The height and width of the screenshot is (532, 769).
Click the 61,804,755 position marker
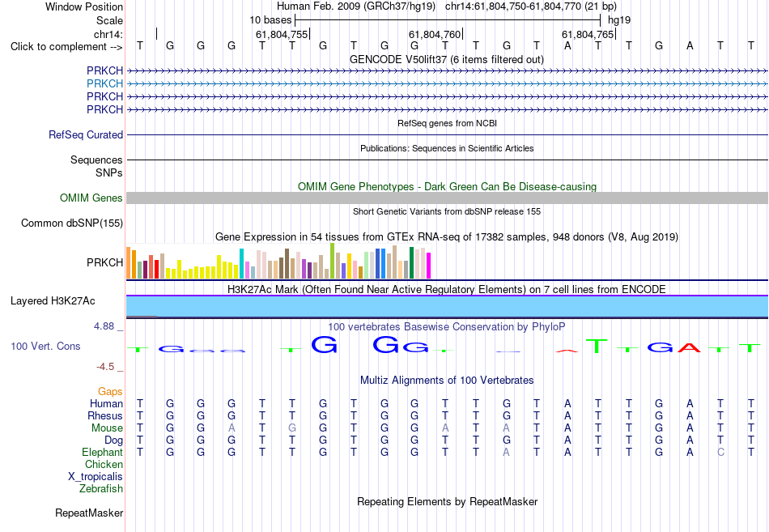click(x=282, y=34)
